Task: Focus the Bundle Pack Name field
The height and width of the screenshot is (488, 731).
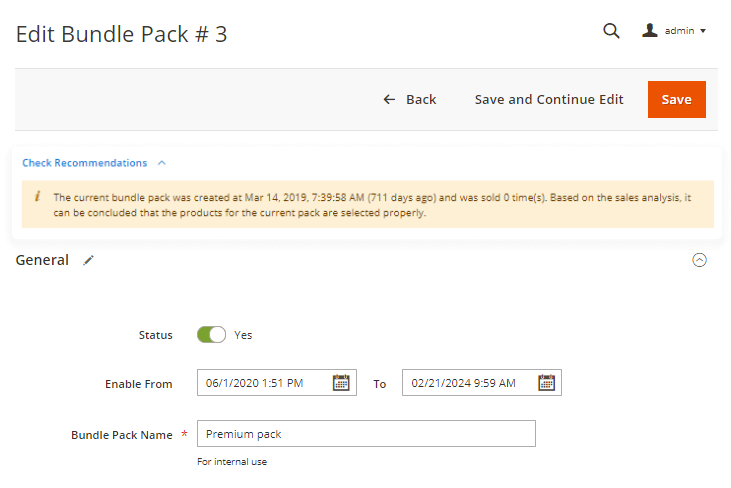Action: (366, 434)
